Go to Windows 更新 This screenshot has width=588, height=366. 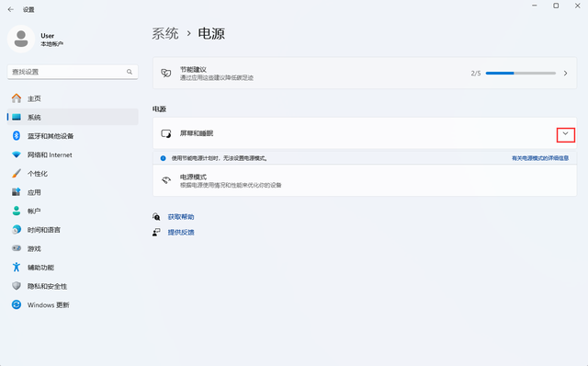coord(73,304)
